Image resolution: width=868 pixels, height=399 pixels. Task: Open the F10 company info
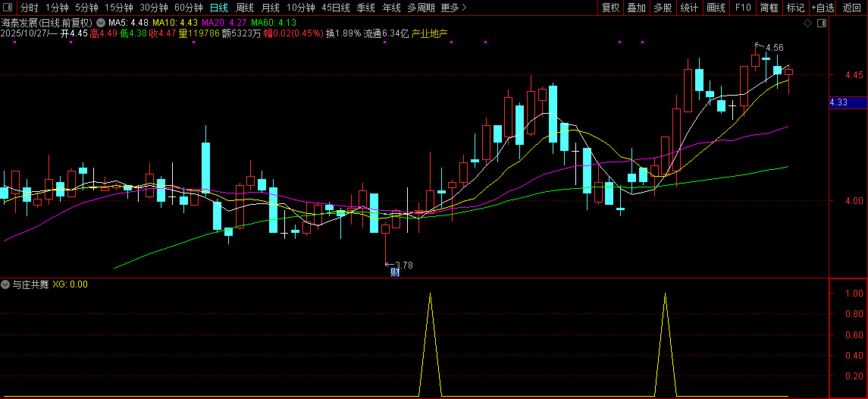pos(743,8)
